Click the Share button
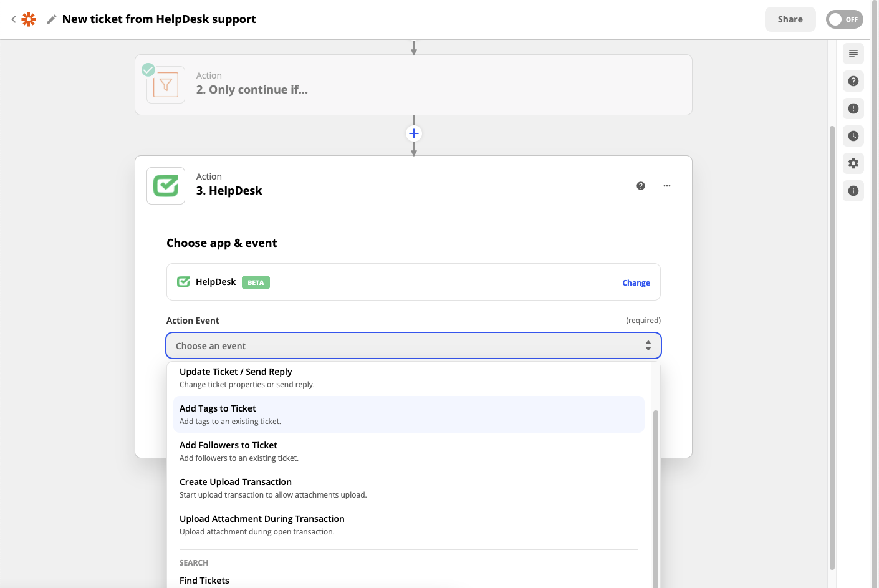This screenshot has height=588, width=879. pos(790,19)
